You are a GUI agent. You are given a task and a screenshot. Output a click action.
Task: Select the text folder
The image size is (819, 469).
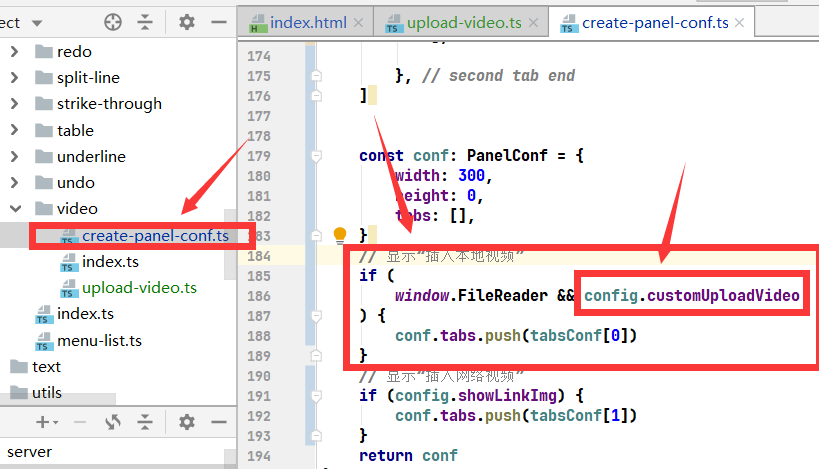(36, 367)
